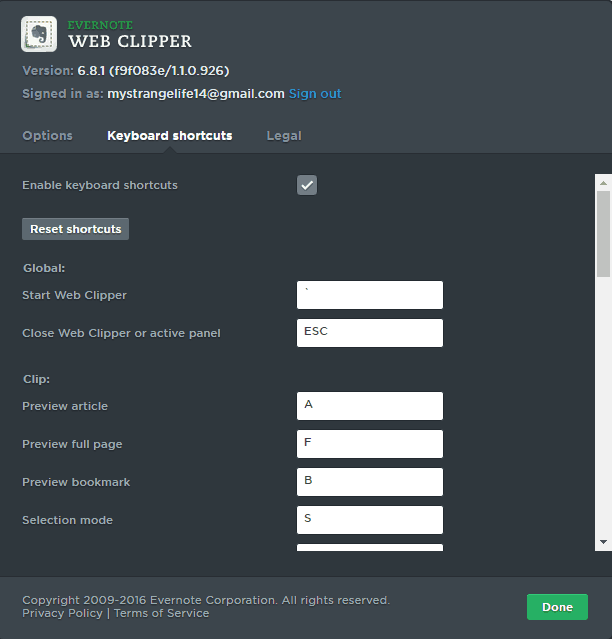Click the Start Web Clipper label
Screen dimensions: 612x639
(74, 295)
